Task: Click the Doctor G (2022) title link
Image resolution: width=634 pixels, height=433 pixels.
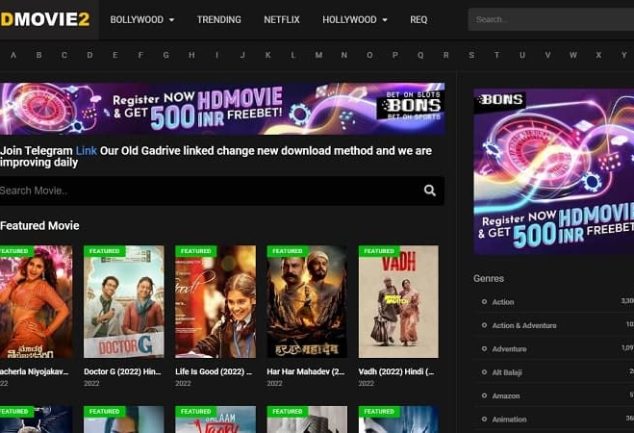Action: click(123, 372)
